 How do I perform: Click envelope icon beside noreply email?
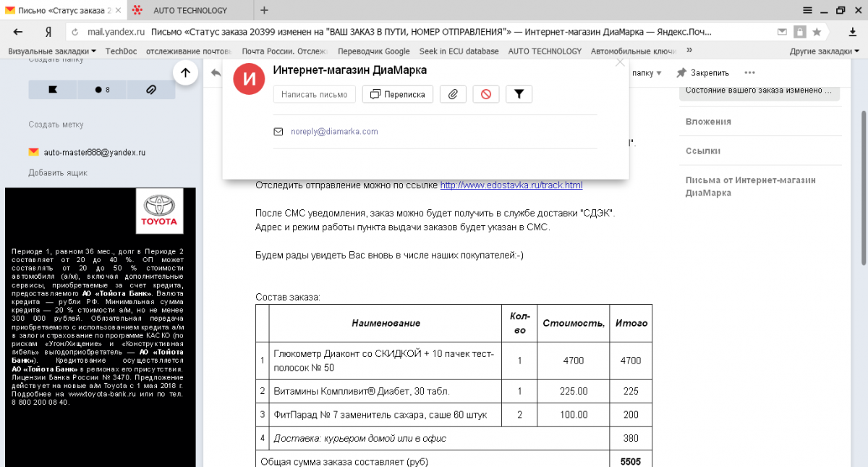tap(278, 132)
